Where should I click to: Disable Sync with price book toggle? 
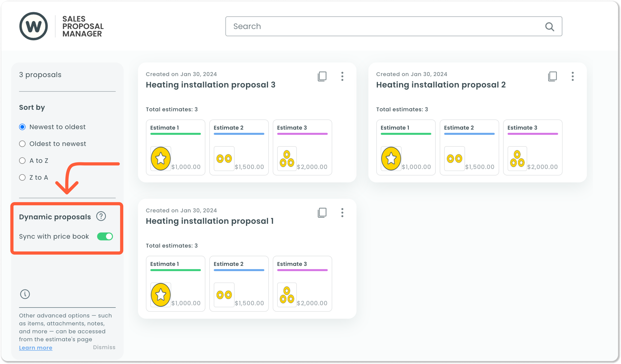[x=105, y=236]
